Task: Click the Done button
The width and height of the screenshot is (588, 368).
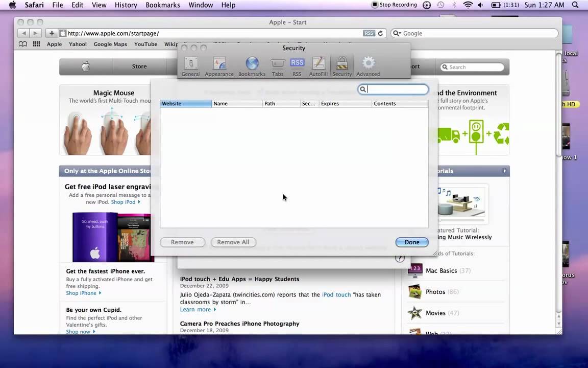Action: point(412,242)
